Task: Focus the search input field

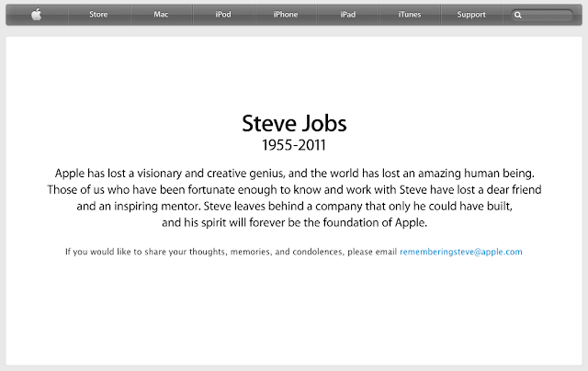Action: tap(542, 15)
